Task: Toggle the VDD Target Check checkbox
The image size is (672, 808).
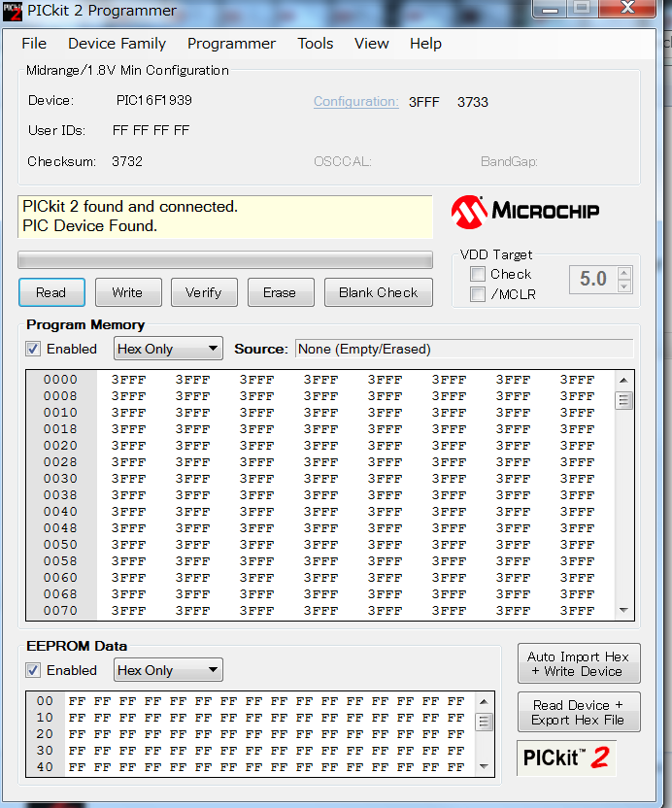Action: [x=478, y=274]
